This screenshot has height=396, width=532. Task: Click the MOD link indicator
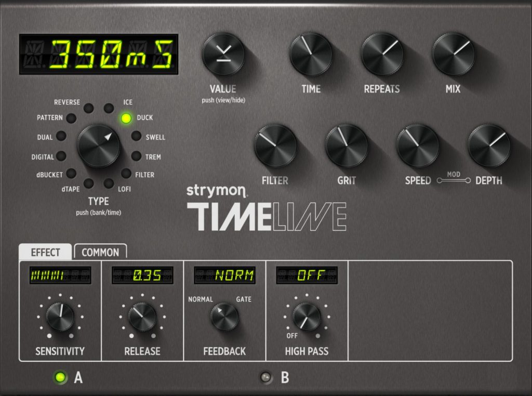coord(454,177)
